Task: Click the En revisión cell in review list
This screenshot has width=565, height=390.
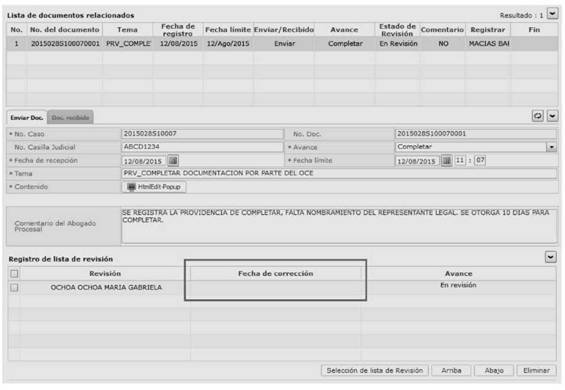Action: point(458,285)
